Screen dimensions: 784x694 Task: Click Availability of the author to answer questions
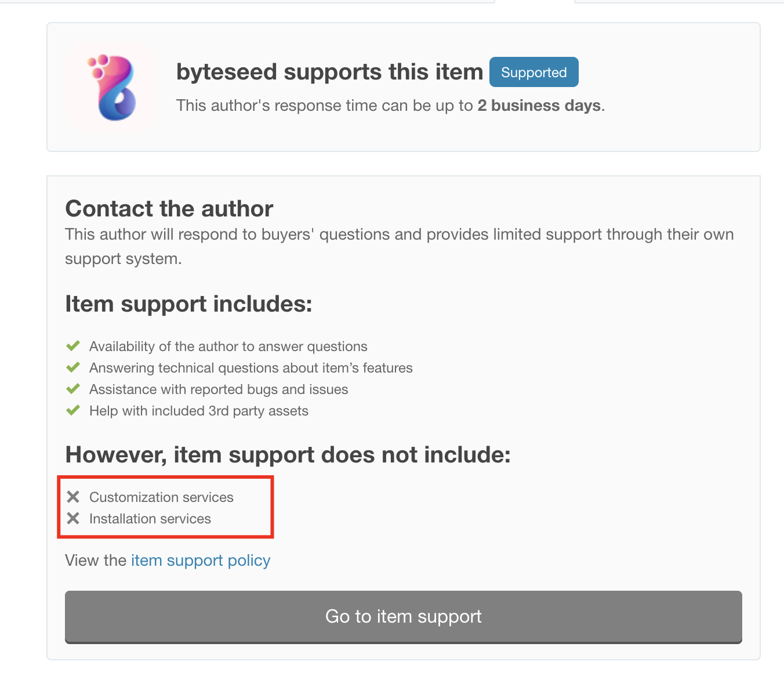pyautogui.click(x=228, y=346)
